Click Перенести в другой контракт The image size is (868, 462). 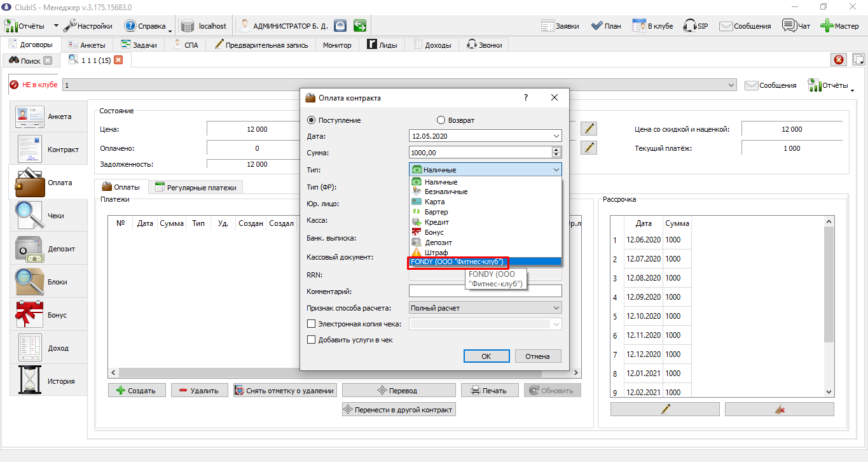399,410
